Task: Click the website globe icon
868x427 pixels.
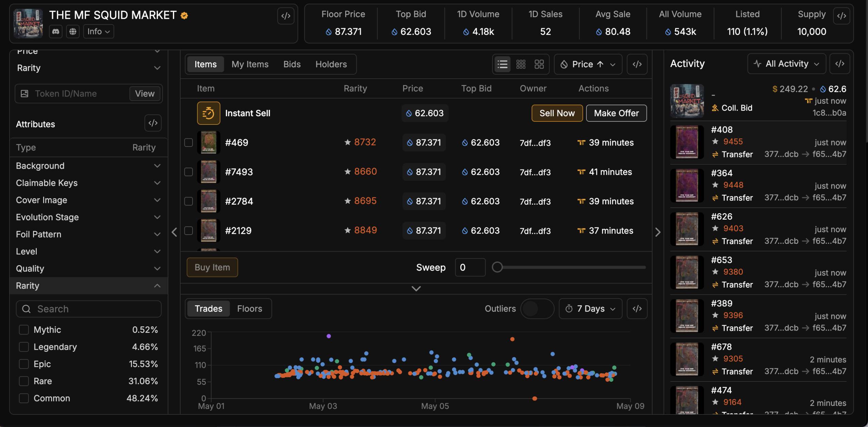Action: point(72,32)
